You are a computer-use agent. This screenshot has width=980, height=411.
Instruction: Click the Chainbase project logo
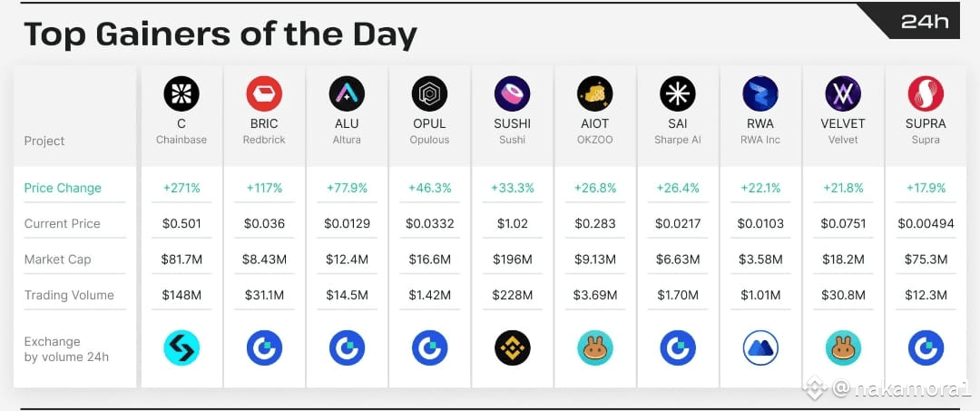tap(181, 93)
